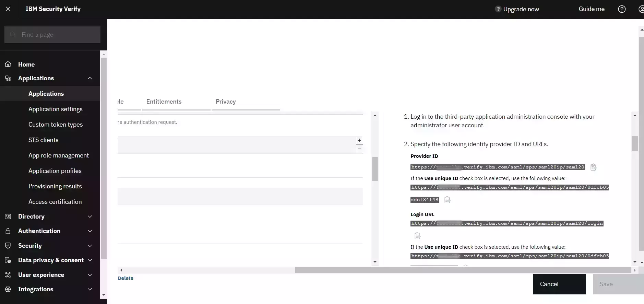
Task: Decrement the value with the minus stepper
Action: 359,149
